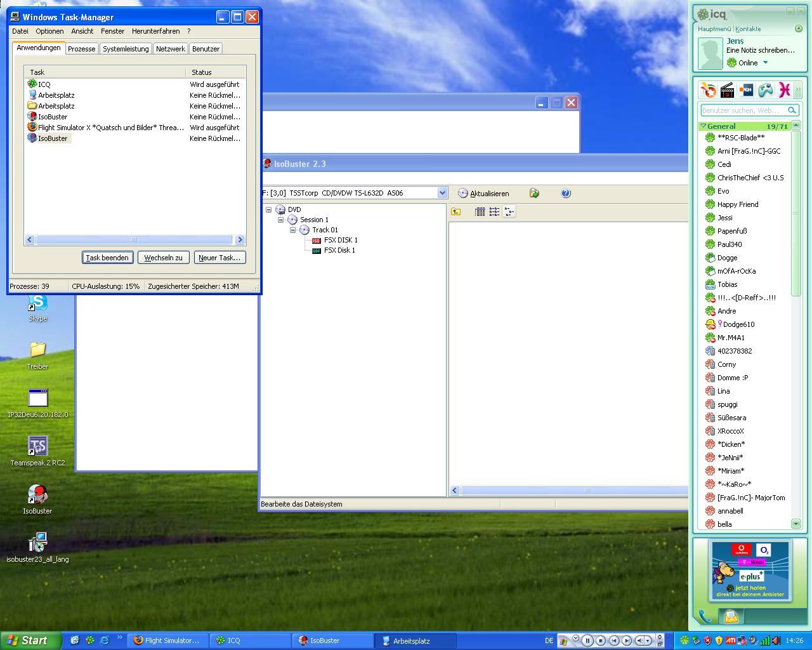This screenshot has height=650, width=812.
Task: Open the envelope message icon at ICQ bottom
Action: (x=731, y=616)
